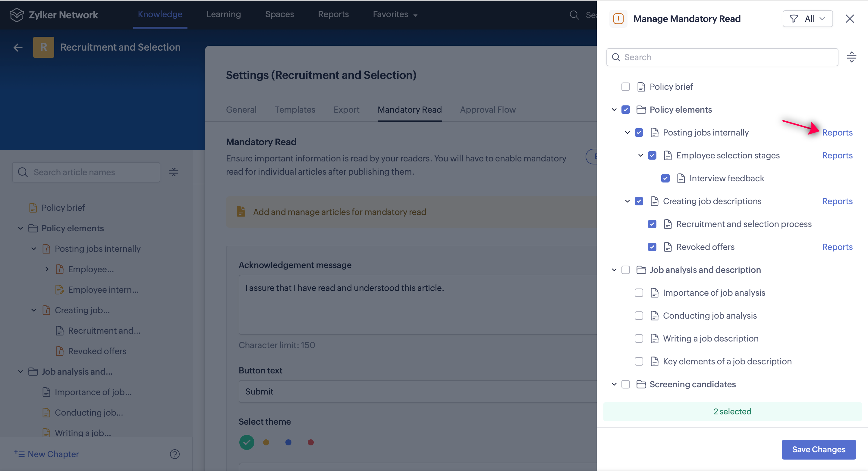Open the All filter dropdown
868x471 pixels.
click(808, 19)
